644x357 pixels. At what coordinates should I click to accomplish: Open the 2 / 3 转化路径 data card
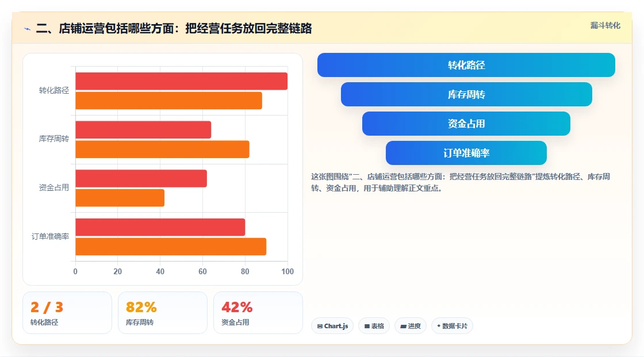point(67,313)
